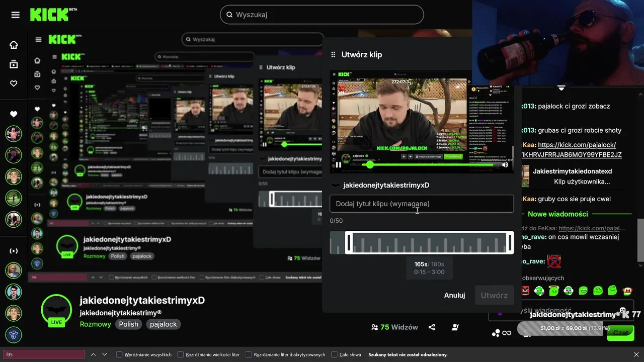Image resolution: width=644 pixels, height=362 pixels.
Task: Find next match with the down arrow
Action: (104, 354)
